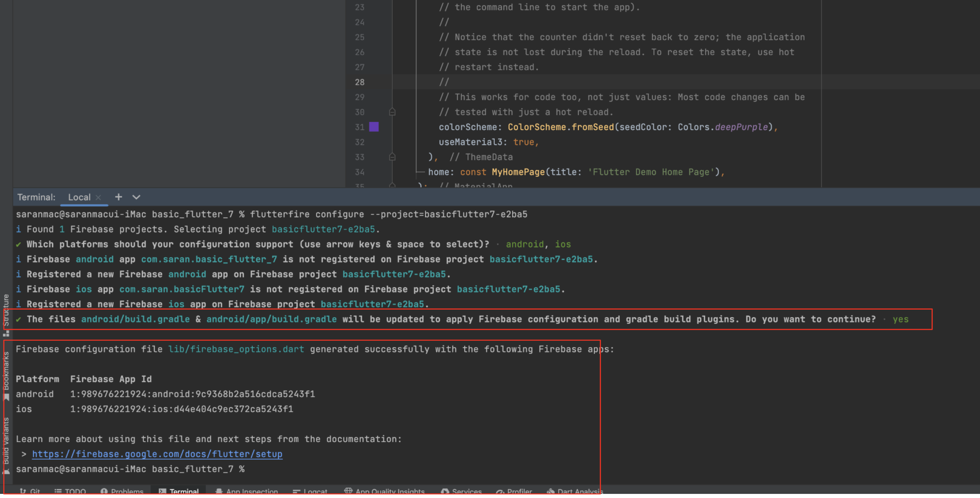Open Dart Analysis tool window
The width and height of the screenshot is (980, 498).
click(x=575, y=492)
